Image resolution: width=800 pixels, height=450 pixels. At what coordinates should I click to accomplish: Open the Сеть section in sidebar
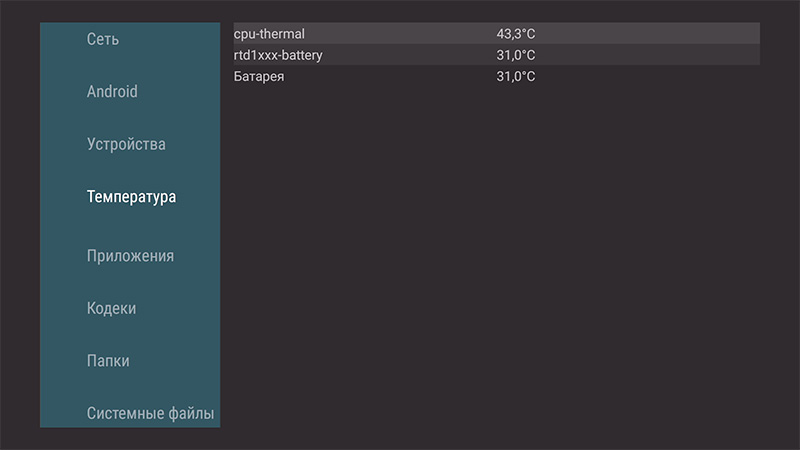[x=103, y=39]
